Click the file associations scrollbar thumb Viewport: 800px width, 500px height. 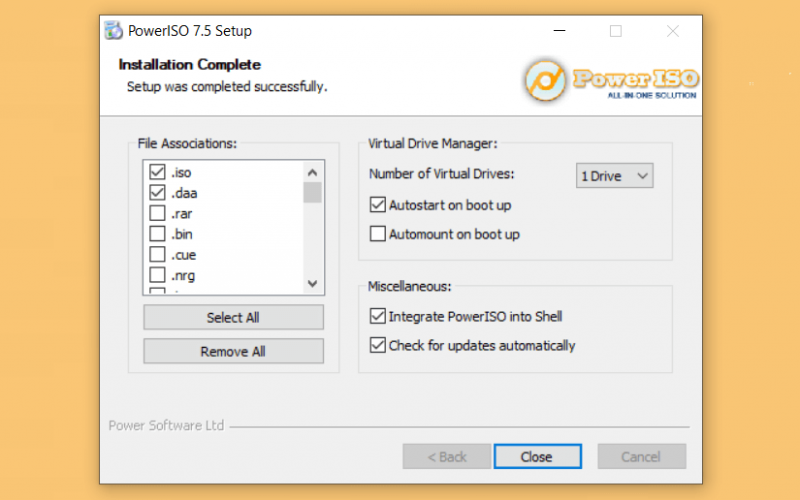(313, 193)
